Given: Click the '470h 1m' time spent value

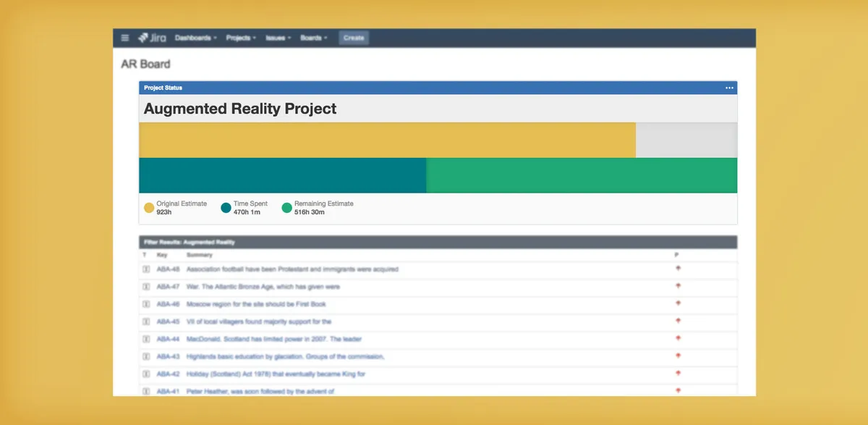Looking at the screenshot, I should pyautogui.click(x=247, y=212).
